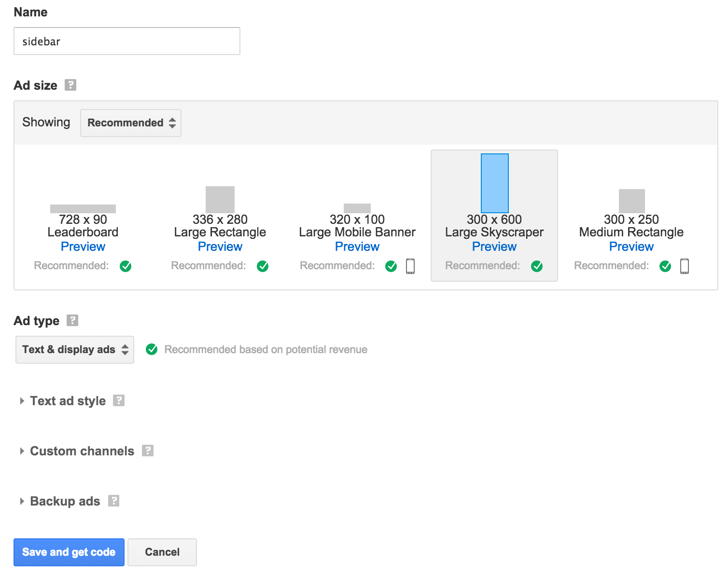The width and height of the screenshot is (728, 575).
Task: Click the 'Large Skyscraper' size label
Action: 494,233
